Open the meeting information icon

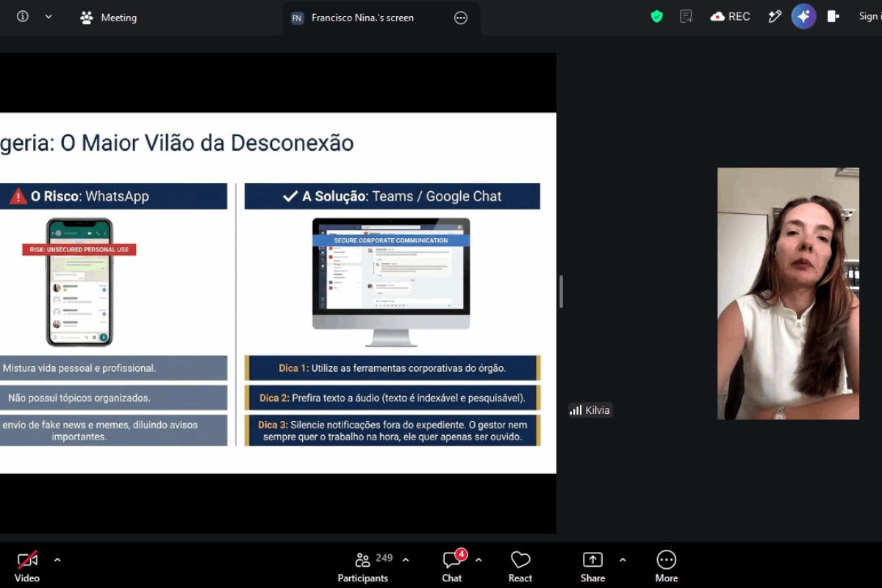[x=23, y=16]
